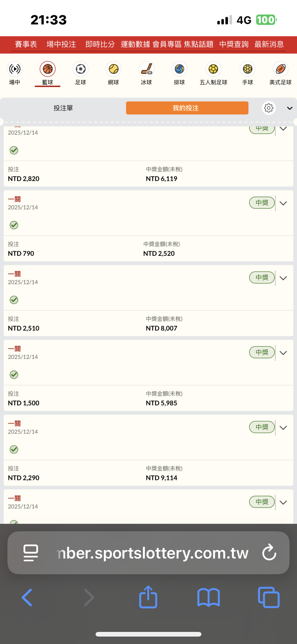Image resolution: width=297 pixels, height=644 pixels.
Task: Choose the tennis (網球) sport icon
Action: pyautogui.click(x=114, y=69)
